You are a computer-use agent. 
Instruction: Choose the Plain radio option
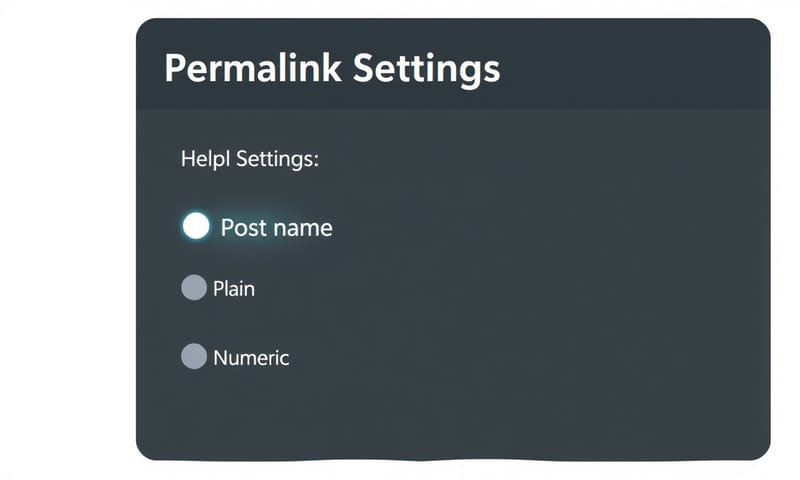(194, 288)
